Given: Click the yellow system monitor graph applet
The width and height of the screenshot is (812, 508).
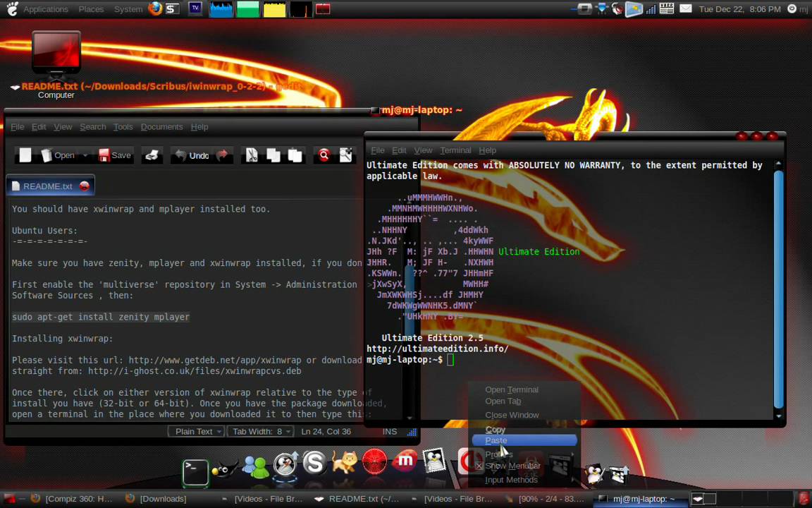Looking at the screenshot, I should point(274,8).
